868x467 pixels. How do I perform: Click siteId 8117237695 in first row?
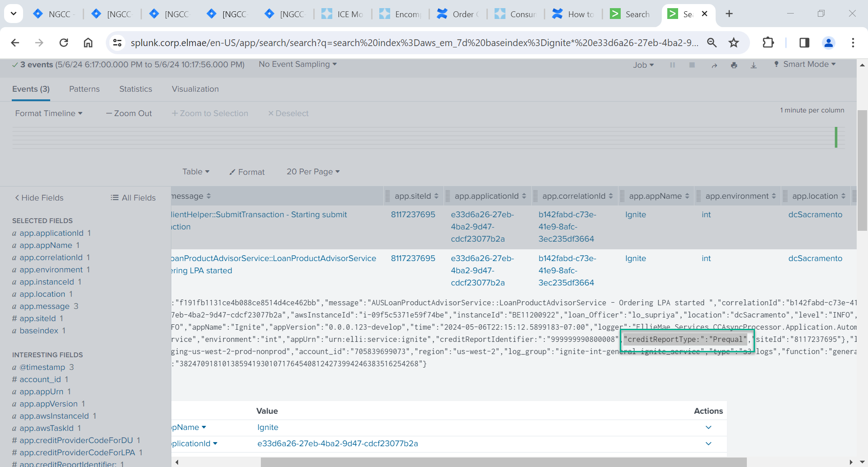[413, 215]
